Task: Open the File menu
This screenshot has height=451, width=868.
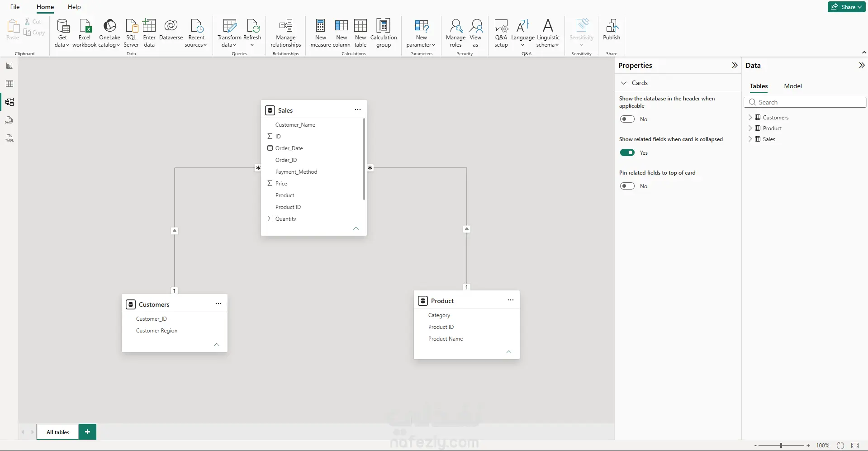Action: [15, 7]
